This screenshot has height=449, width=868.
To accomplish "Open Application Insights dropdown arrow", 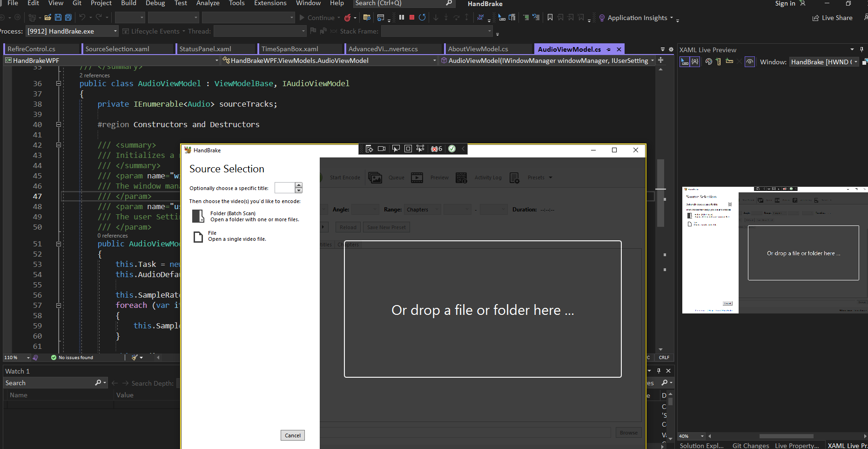I will tap(671, 18).
